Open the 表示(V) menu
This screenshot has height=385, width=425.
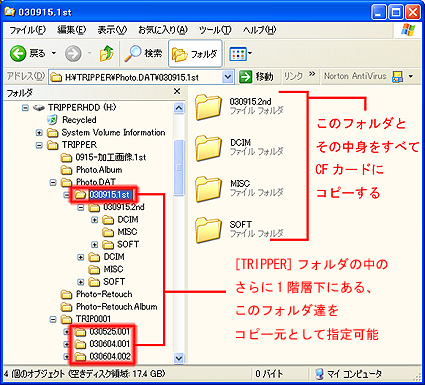(x=112, y=30)
